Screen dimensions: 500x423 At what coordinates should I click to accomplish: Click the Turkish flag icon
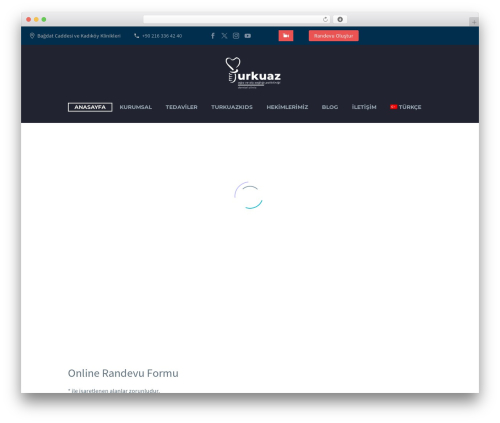(393, 107)
